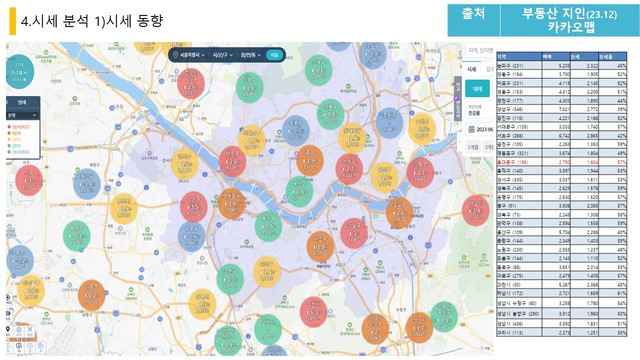Viewport: 640px width, 360px height.
Task: Click the 지역 column header in the table
Action: [519, 56]
